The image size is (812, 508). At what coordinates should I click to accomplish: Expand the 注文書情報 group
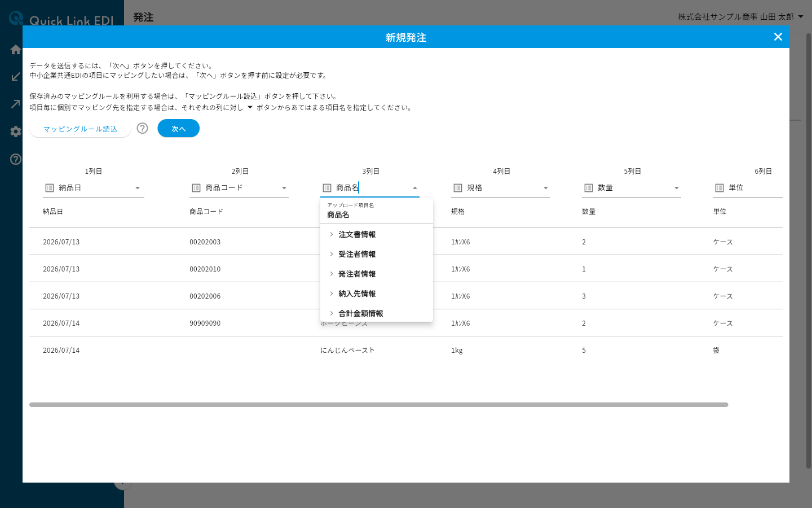pos(377,234)
